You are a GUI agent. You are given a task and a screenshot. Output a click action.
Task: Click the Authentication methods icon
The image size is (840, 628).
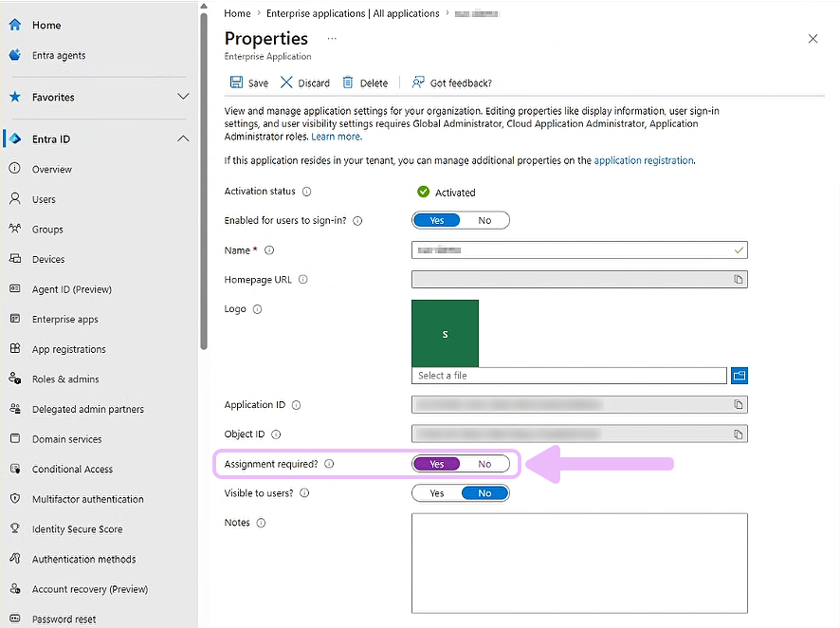coord(15,559)
